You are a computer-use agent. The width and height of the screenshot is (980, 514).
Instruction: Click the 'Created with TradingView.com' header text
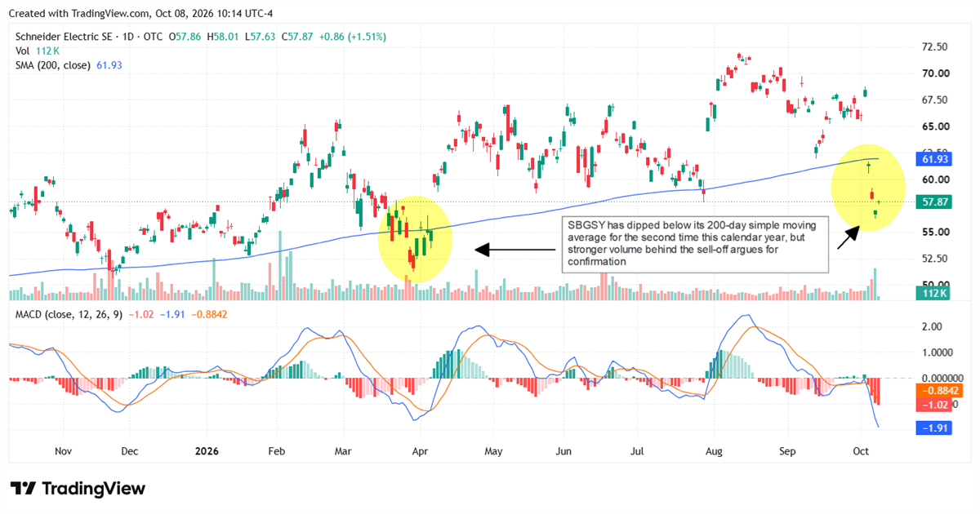coord(82,13)
